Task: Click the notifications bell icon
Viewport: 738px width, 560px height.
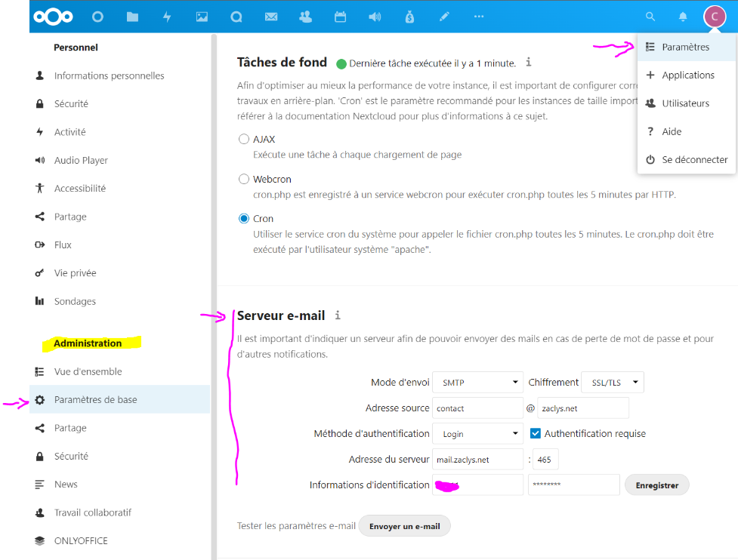Action: pyautogui.click(x=683, y=17)
